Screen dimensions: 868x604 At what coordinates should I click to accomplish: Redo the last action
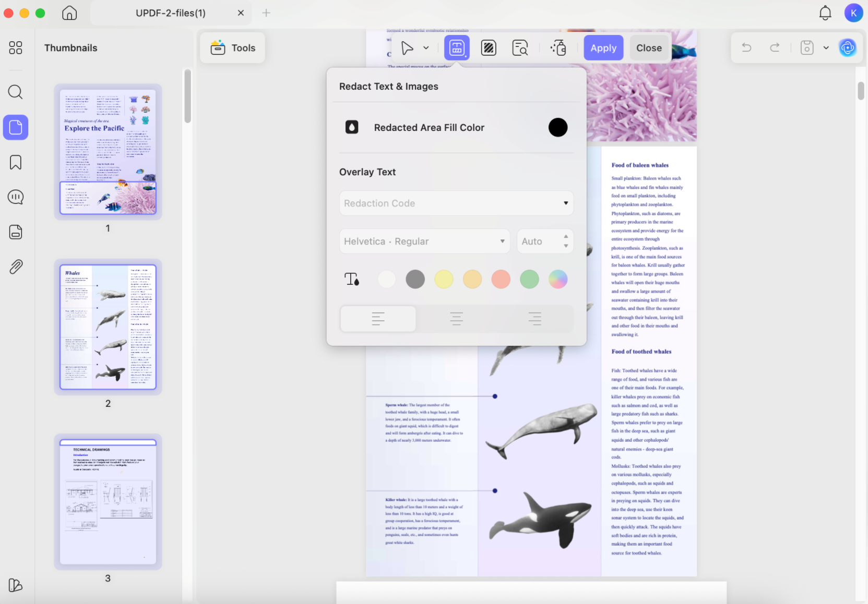click(775, 48)
